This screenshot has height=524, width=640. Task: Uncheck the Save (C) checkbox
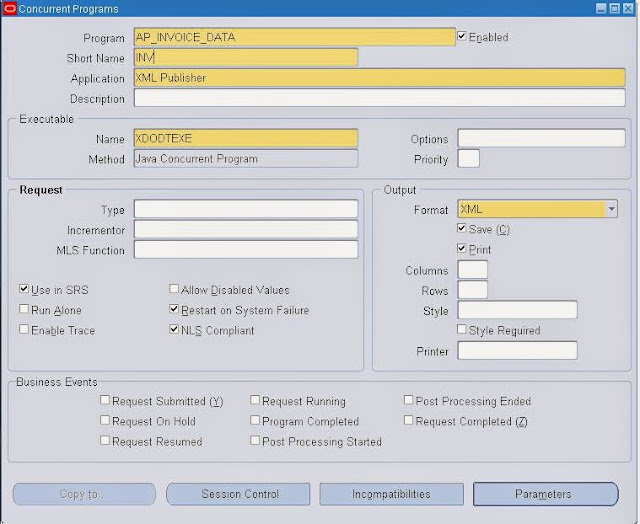pos(462,228)
